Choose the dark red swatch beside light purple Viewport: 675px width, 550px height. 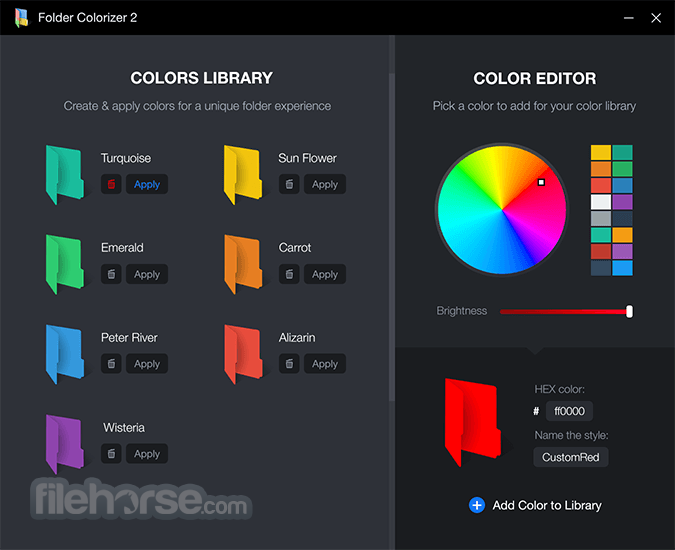pyautogui.click(x=601, y=251)
